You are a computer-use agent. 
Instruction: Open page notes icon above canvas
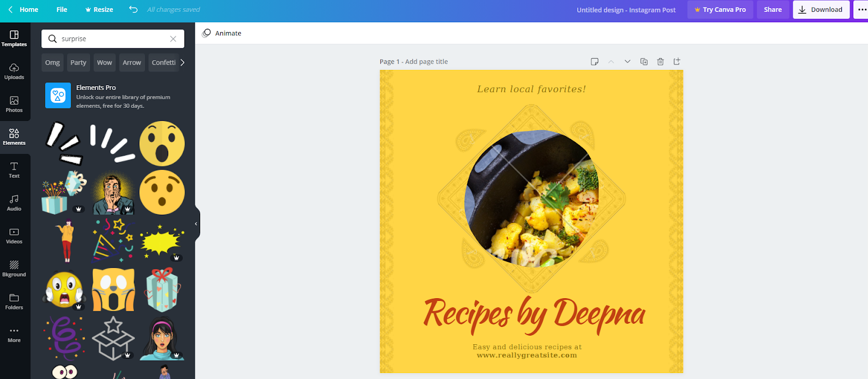tap(595, 62)
